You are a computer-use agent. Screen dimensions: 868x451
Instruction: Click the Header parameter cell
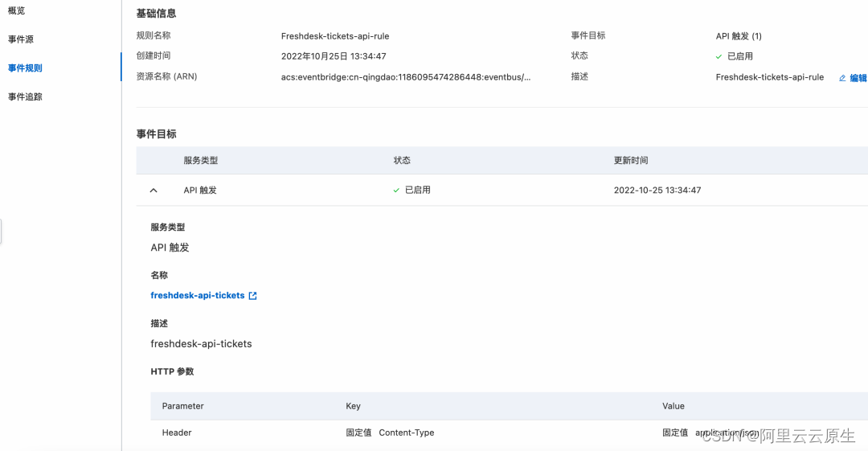point(177,433)
